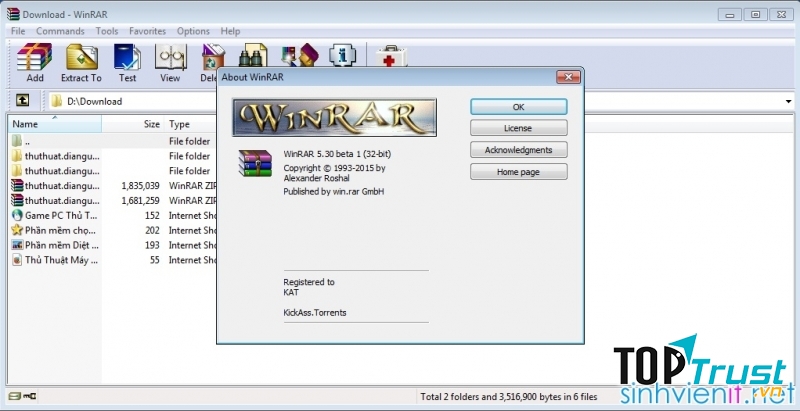Open the Help menu

point(230,31)
